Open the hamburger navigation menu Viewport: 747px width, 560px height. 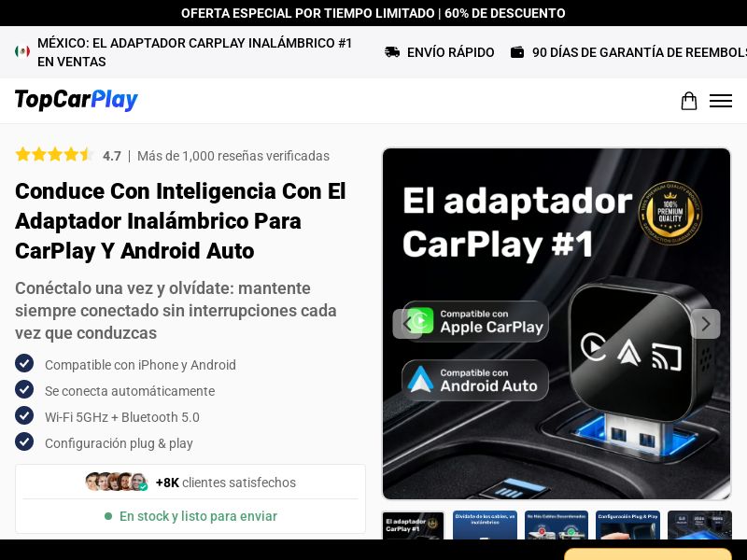coord(721,101)
